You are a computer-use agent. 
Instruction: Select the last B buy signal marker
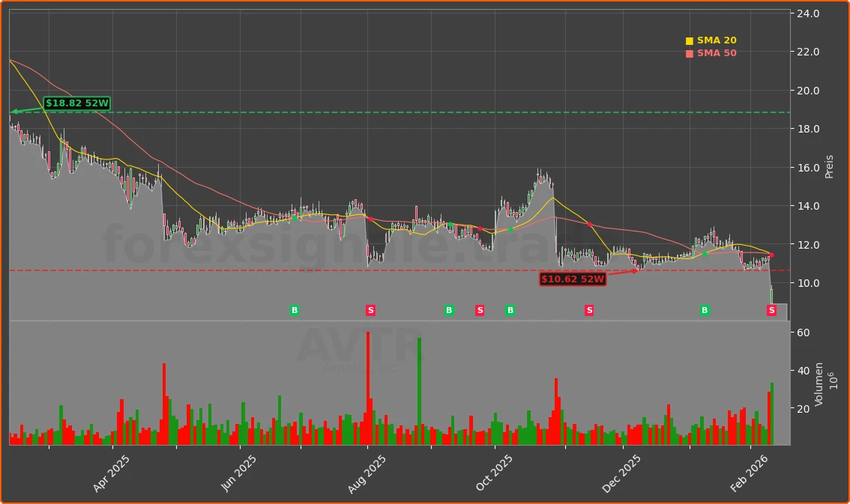(x=704, y=310)
